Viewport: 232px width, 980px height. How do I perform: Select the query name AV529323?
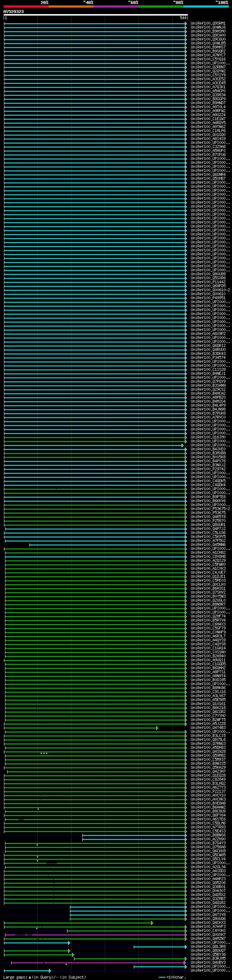tap(13, 12)
